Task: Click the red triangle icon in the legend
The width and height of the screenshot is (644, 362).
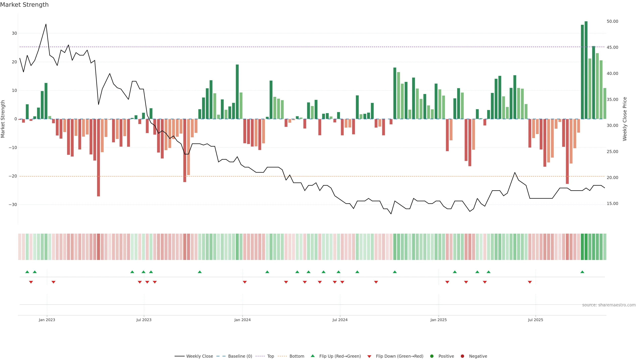Action: pos(369,356)
